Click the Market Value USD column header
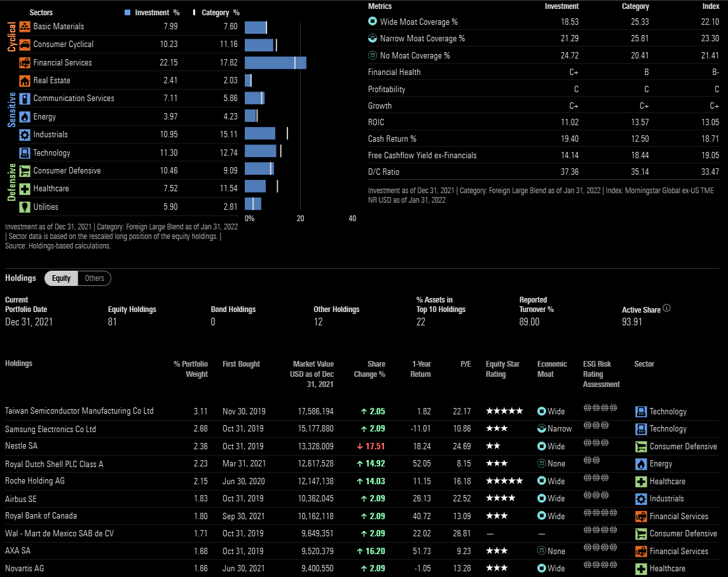Viewport: 728px width, 577px height. [312, 374]
